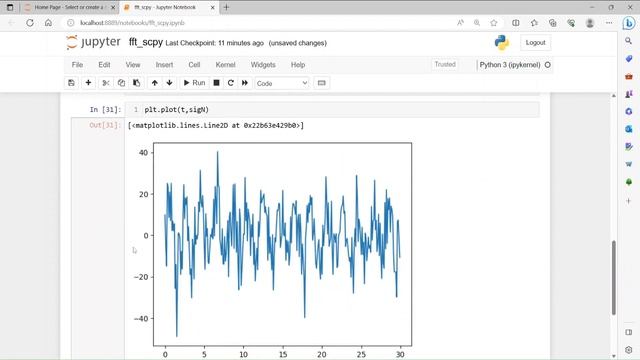
Task: Open the browser profile avatar
Action: 590,23
